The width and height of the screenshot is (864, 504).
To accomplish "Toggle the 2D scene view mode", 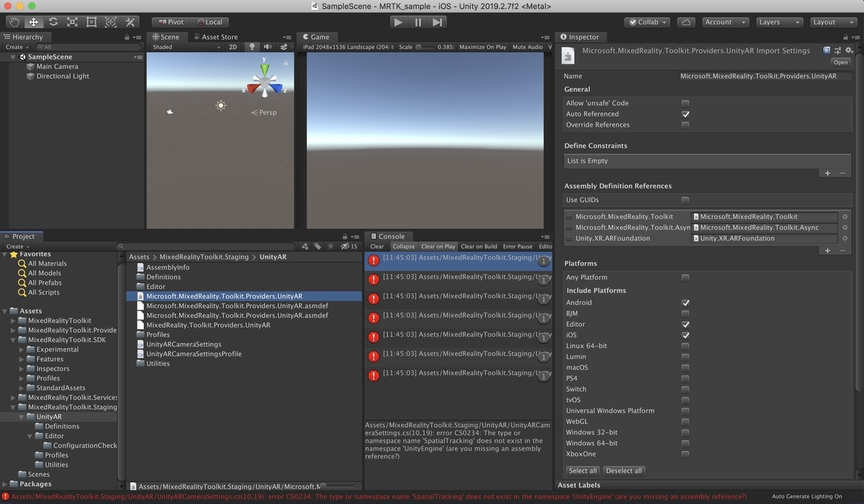I will click(x=233, y=47).
